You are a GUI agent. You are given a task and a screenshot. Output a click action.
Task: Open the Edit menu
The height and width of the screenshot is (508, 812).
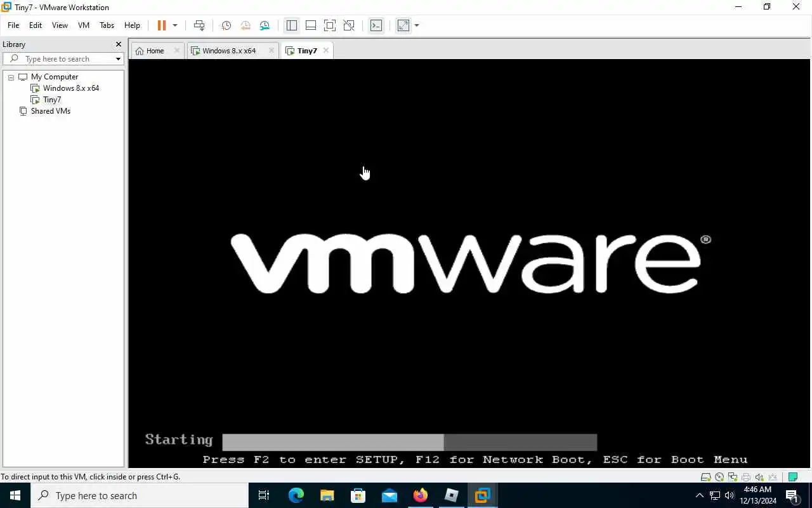tap(36, 25)
